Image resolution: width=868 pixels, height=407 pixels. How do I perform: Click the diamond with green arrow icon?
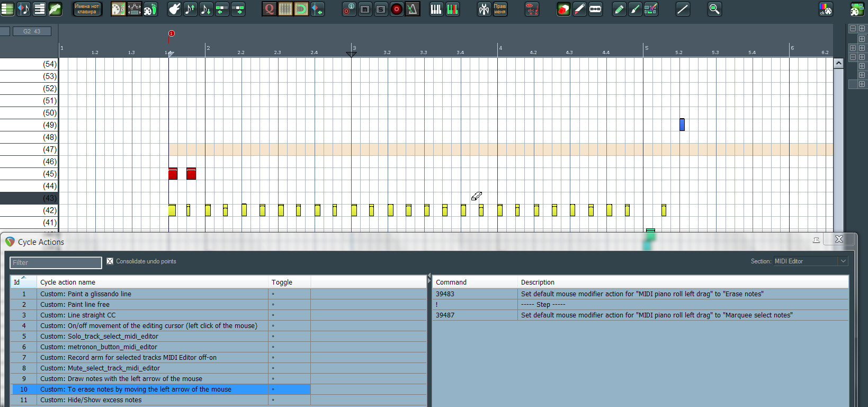[317, 9]
